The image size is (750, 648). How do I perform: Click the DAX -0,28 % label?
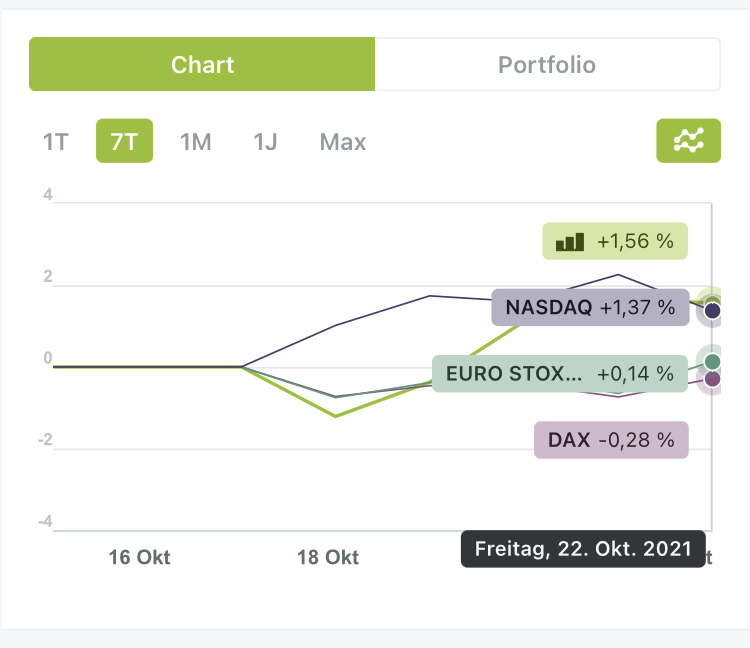pos(611,439)
